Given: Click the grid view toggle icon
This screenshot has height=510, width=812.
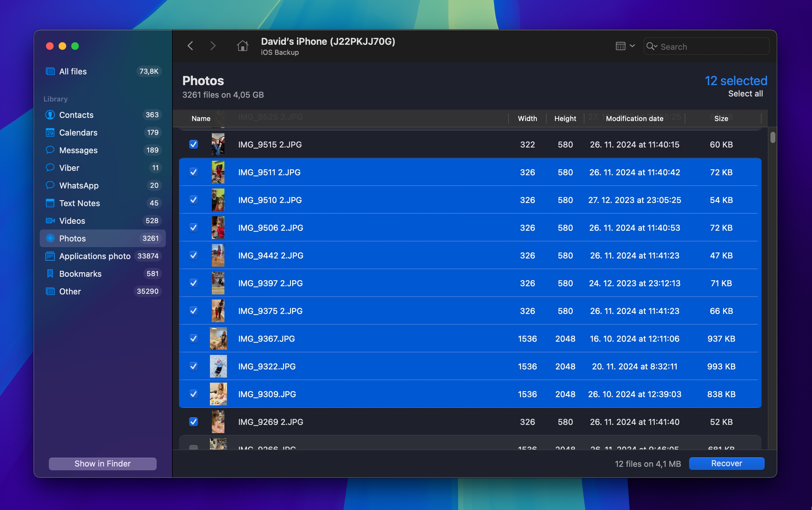Looking at the screenshot, I should [x=620, y=46].
